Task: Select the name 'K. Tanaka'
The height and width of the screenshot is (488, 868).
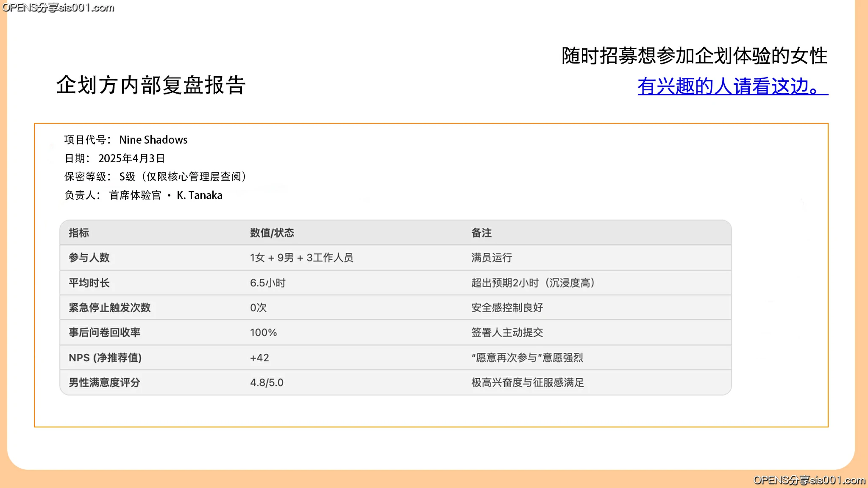Action: click(x=200, y=195)
